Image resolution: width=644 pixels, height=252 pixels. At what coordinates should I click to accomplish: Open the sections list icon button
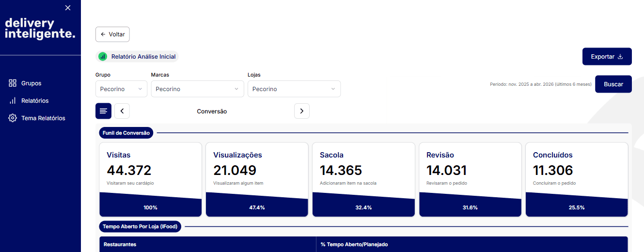[104, 111]
